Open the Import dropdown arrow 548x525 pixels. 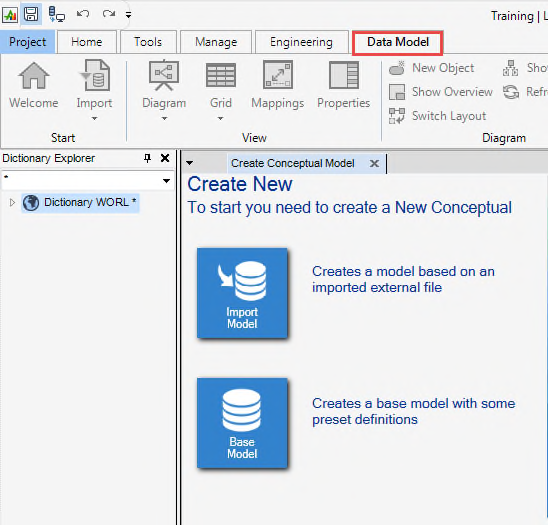click(94, 118)
